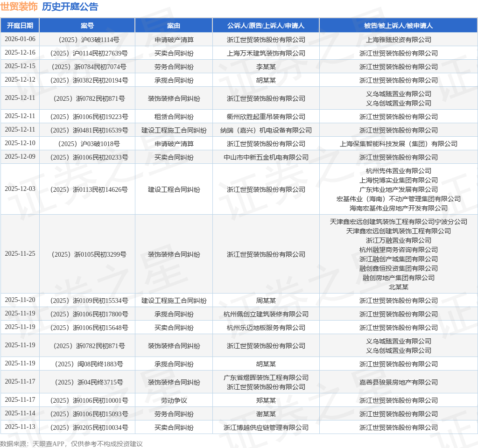The image size is (478, 448).
Task: Click the 数据来源 天眼查APP footer note
Action: tap(71, 444)
